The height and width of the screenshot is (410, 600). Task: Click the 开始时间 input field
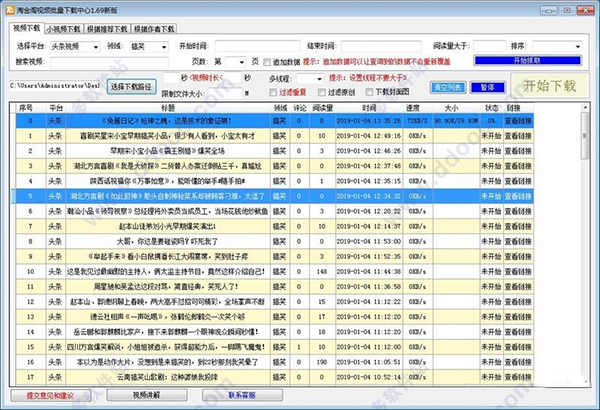click(x=257, y=46)
